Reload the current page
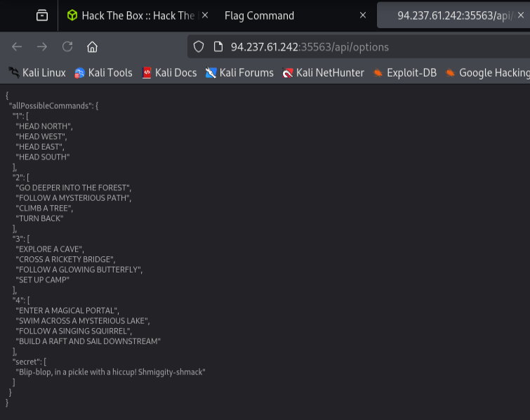Screen dimensions: 530x420 pos(67,46)
